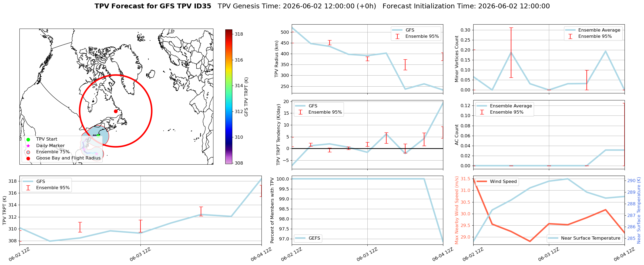644x265 pixels.
Task: Click the TPV Forecast title text
Action: (153, 6)
